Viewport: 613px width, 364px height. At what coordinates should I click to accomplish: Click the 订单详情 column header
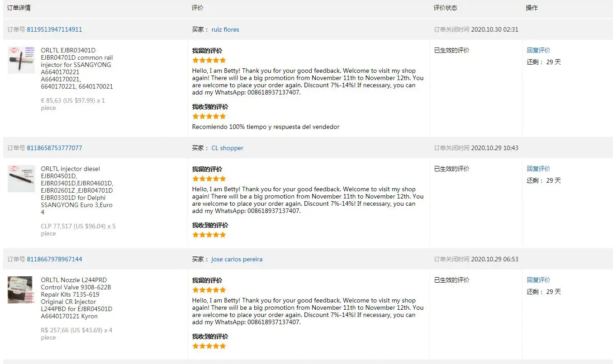19,8
